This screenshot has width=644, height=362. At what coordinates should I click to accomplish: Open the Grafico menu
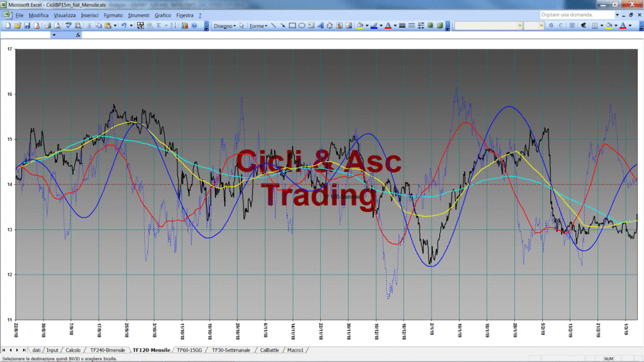[163, 15]
